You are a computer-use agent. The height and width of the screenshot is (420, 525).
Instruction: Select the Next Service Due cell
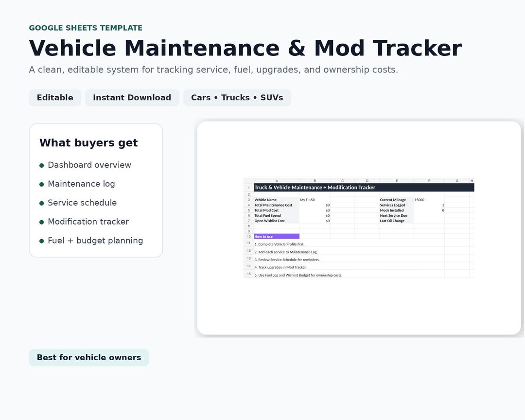coord(397,216)
